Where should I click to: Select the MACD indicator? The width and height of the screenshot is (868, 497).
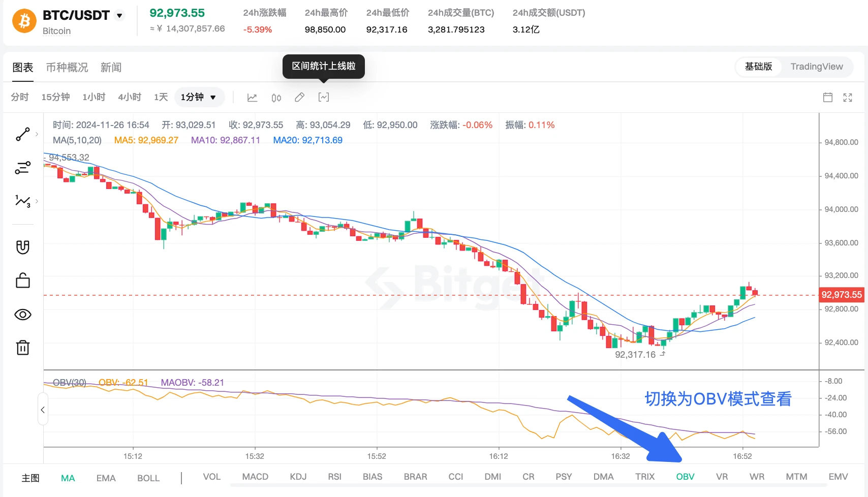click(x=255, y=477)
